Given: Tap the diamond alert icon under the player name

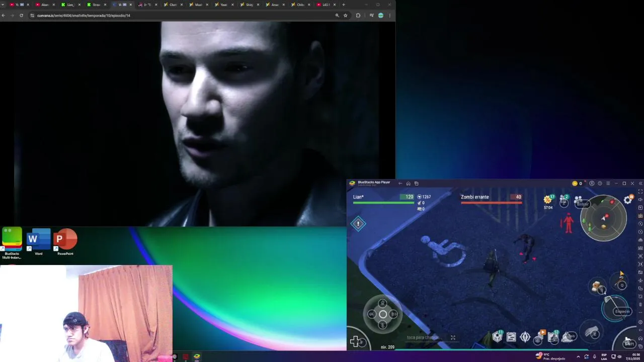Looking at the screenshot, I should tap(358, 224).
